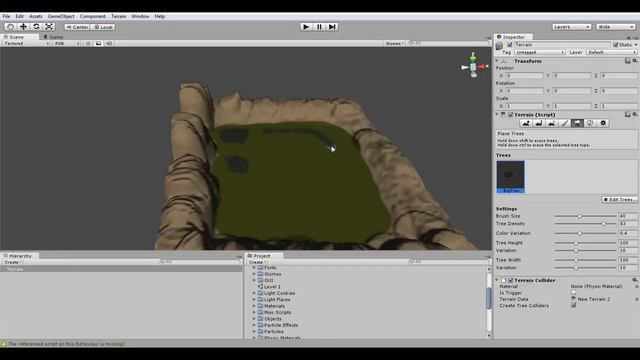The height and width of the screenshot is (360, 640).
Task: Open the Wide layout dropdown
Action: 616,27
